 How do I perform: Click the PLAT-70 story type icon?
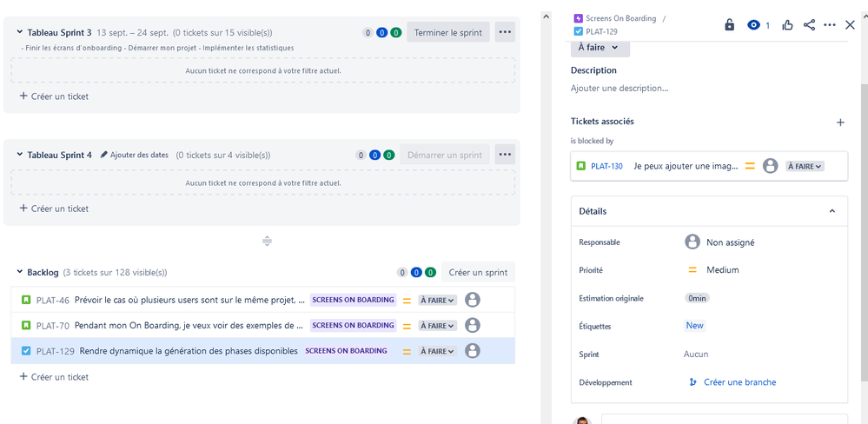[26, 325]
